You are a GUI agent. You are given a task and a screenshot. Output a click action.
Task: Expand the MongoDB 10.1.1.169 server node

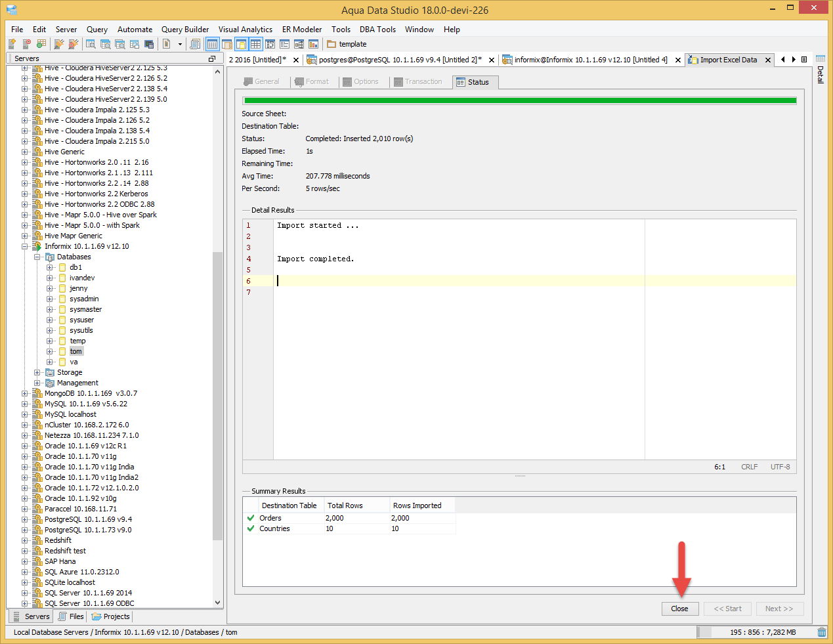pyautogui.click(x=24, y=393)
